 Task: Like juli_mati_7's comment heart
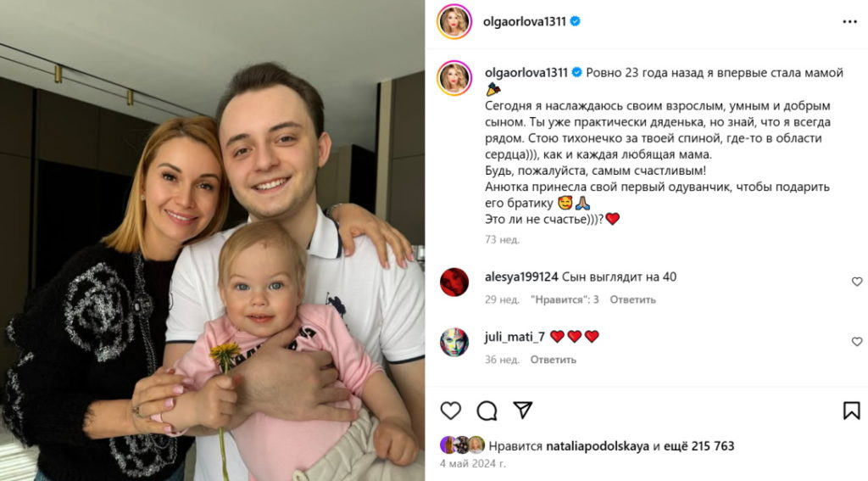tap(857, 341)
